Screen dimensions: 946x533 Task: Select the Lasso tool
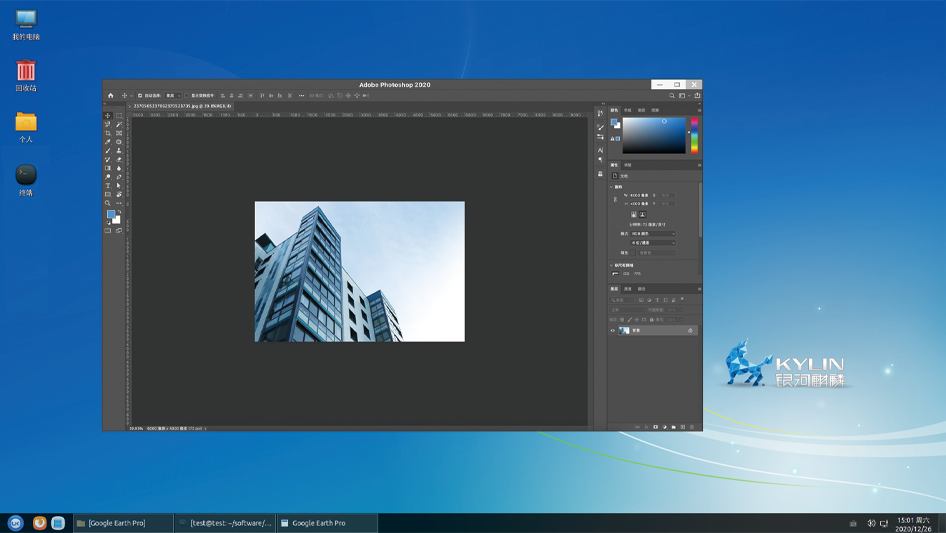[x=107, y=124]
